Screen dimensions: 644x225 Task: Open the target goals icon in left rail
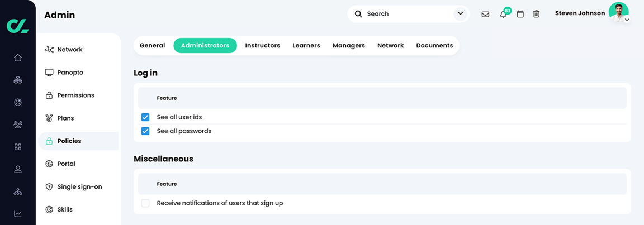pyautogui.click(x=18, y=102)
